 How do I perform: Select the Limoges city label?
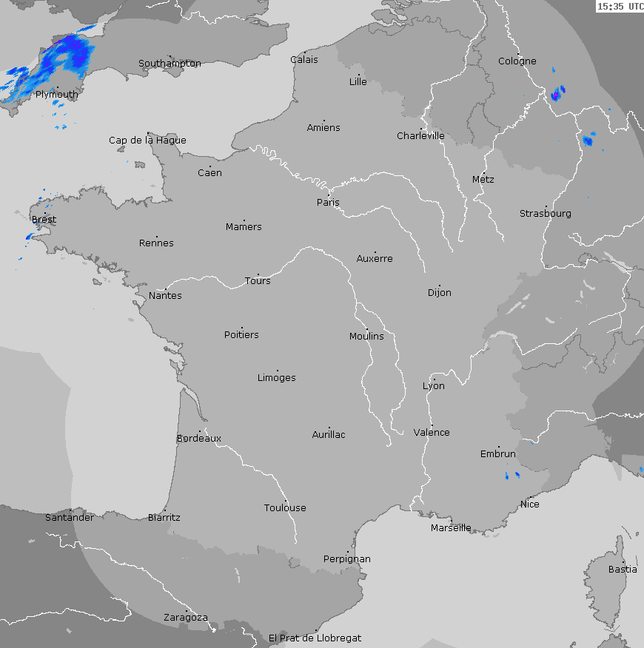[276, 377]
